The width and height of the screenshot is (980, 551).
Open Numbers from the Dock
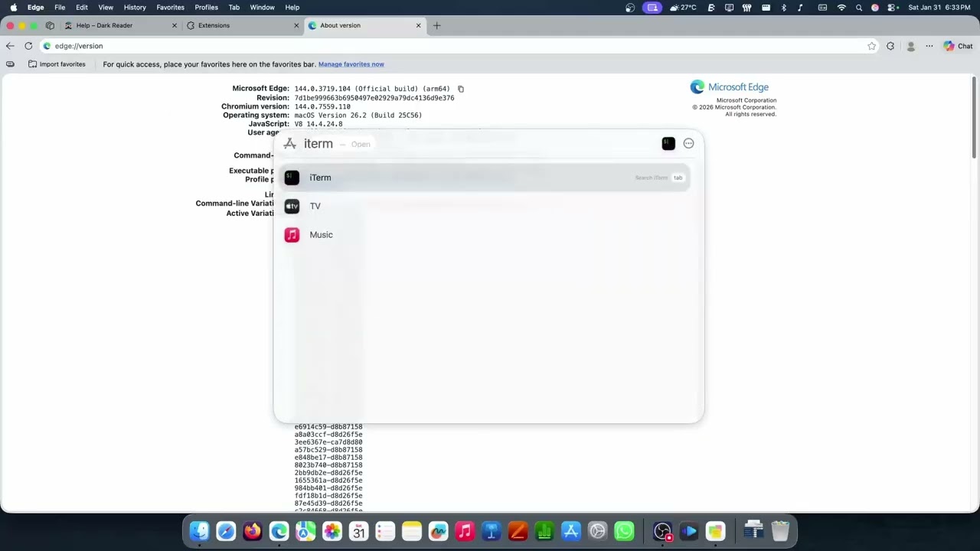(544, 530)
